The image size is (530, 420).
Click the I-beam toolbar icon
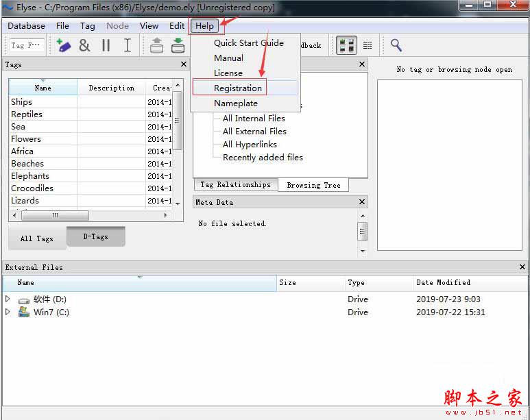pyautogui.click(x=127, y=45)
